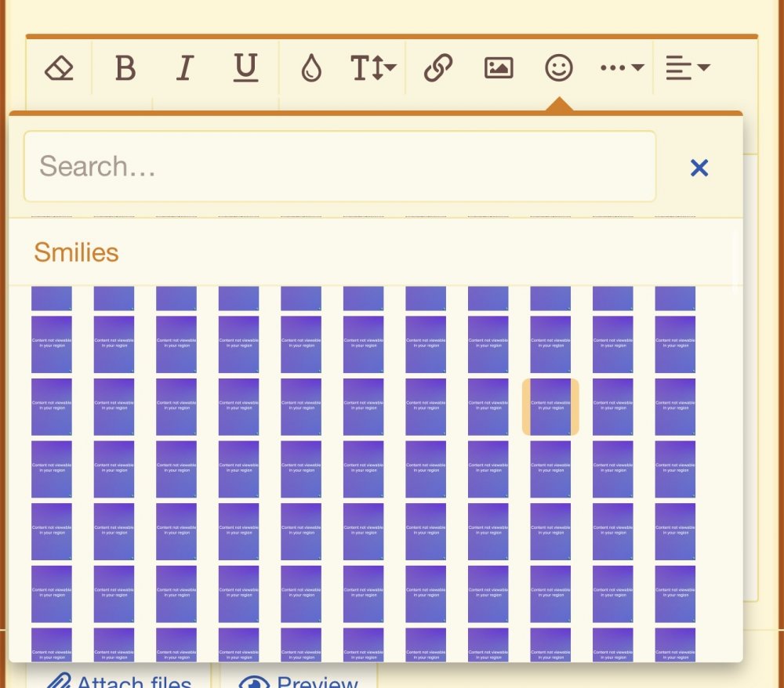
Task: Insert an image from toolbar
Action: (499, 67)
